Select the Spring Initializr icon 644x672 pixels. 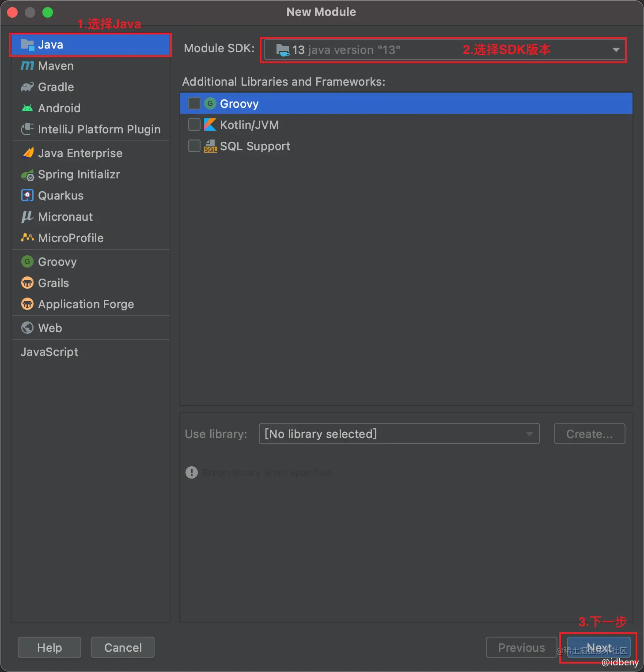pos(27,175)
